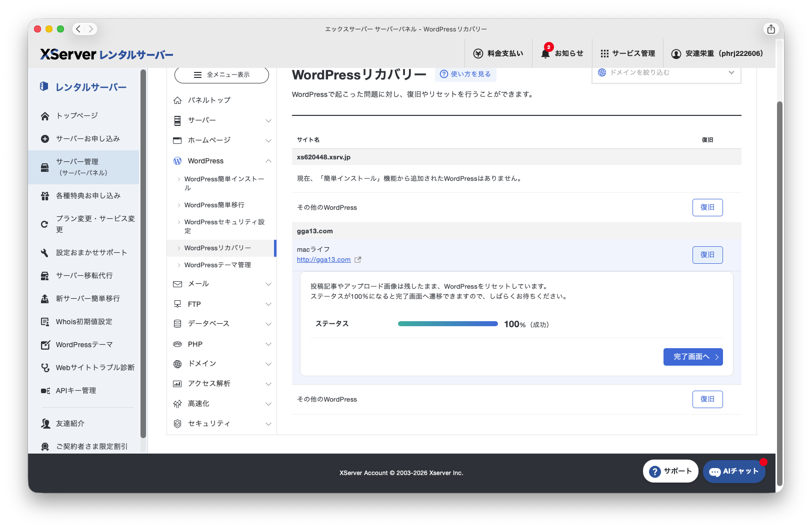Click the envelope icon beside メール
The width and height of the screenshot is (812, 530).
(177, 284)
